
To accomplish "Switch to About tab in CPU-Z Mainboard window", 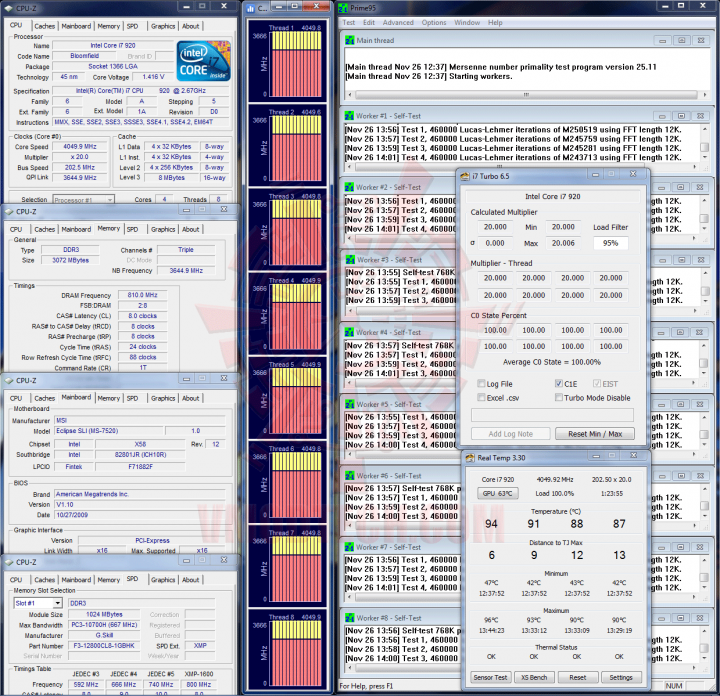I will [191, 398].
